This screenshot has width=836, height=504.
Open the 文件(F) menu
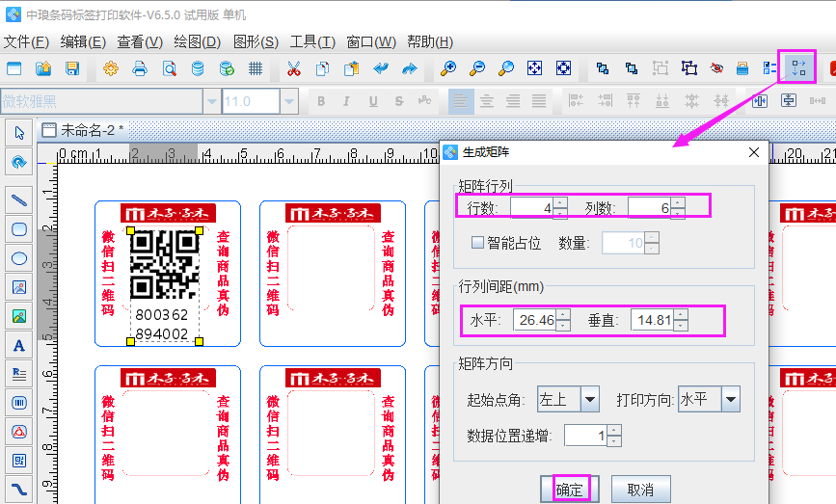click(x=26, y=41)
